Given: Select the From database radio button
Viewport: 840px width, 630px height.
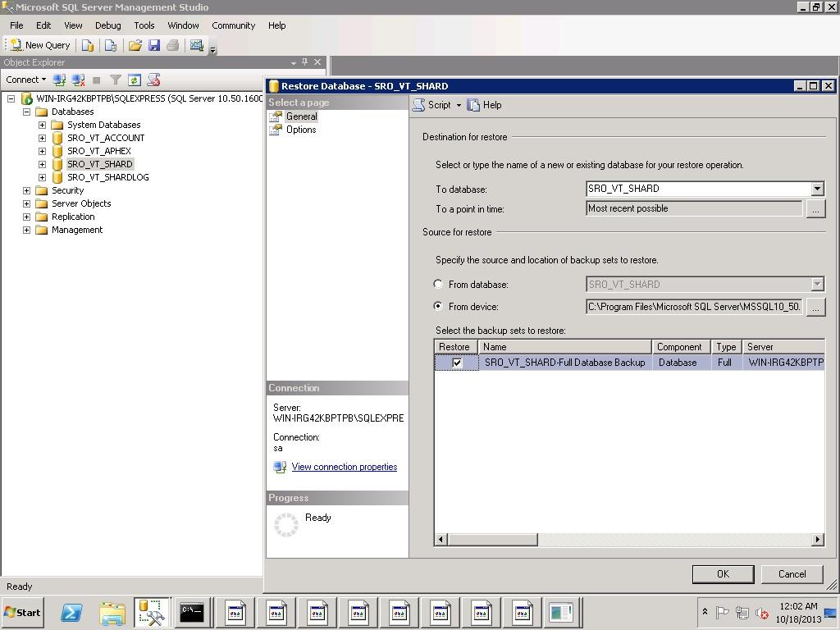Looking at the screenshot, I should pyautogui.click(x=438, y=284).
